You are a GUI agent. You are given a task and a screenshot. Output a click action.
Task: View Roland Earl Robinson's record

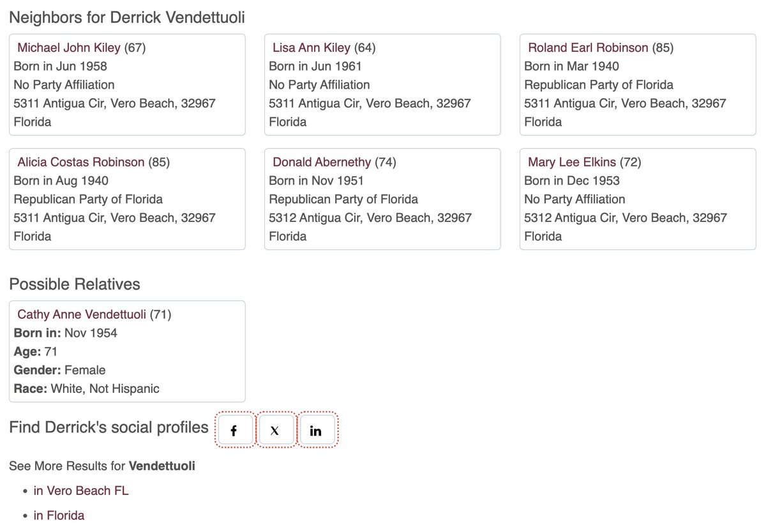click(x=588, y=48)
